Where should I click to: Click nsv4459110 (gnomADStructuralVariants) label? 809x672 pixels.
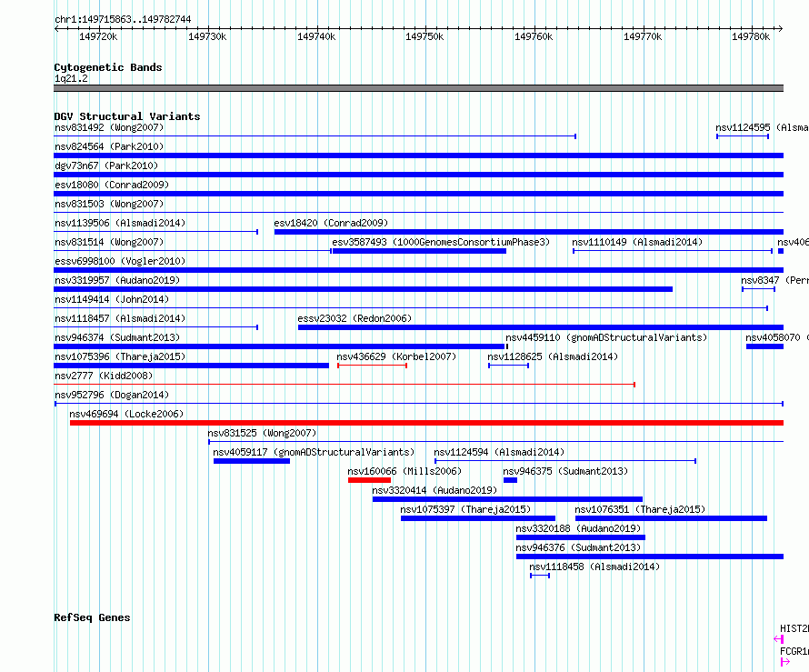(x=606, y=337)
